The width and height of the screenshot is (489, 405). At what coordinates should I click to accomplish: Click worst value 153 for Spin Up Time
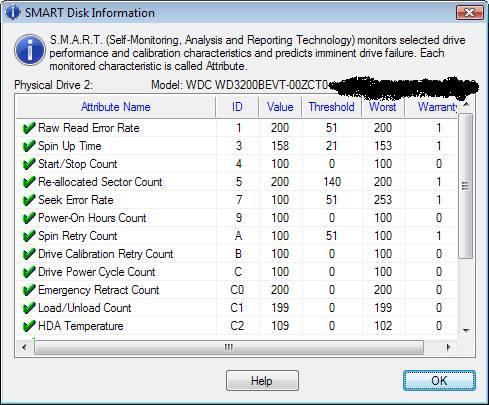(x=383, y=146)
